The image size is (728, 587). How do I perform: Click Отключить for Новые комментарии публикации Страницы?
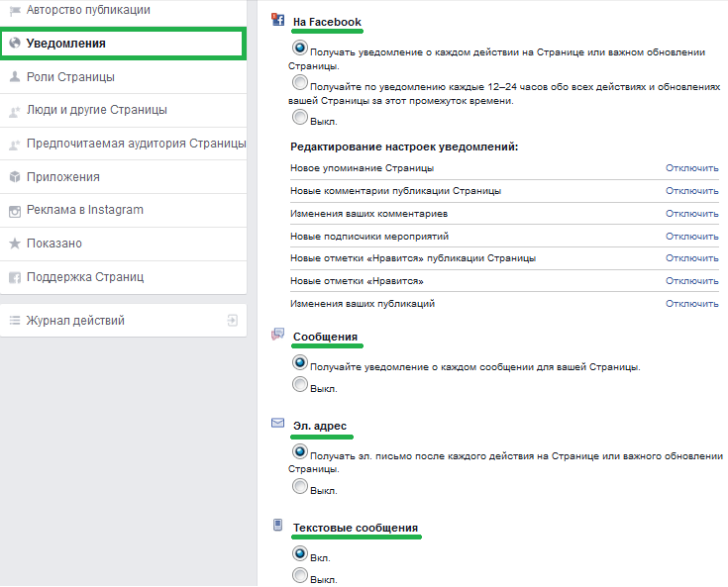click(x=691, y=191)
